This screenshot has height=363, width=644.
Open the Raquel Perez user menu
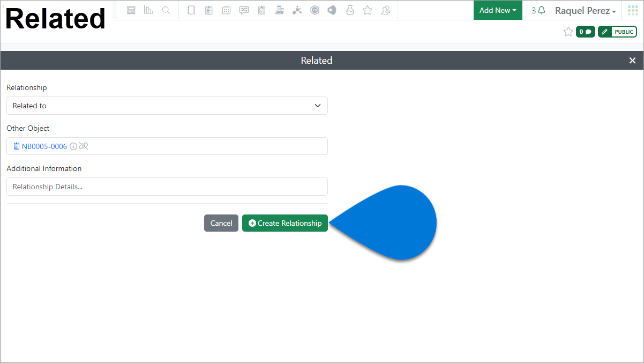[585, 11]
